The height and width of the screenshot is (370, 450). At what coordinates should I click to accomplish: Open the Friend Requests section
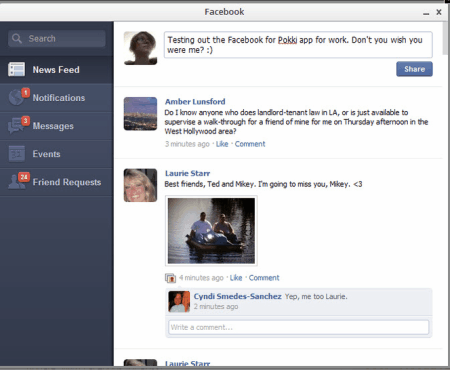point(57,182)
